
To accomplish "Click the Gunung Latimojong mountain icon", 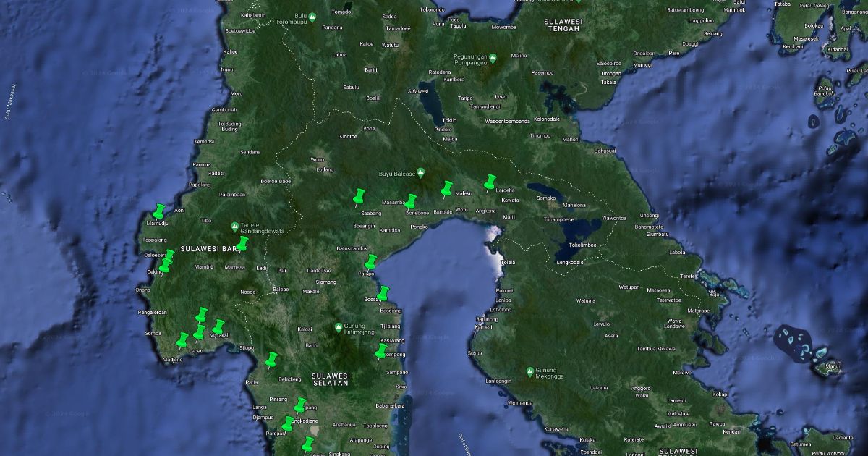I will tap(339, 327).
